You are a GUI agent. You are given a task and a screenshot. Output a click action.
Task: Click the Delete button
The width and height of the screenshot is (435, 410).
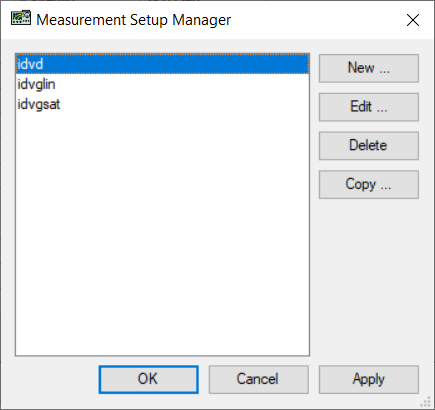tap(369, 146)
